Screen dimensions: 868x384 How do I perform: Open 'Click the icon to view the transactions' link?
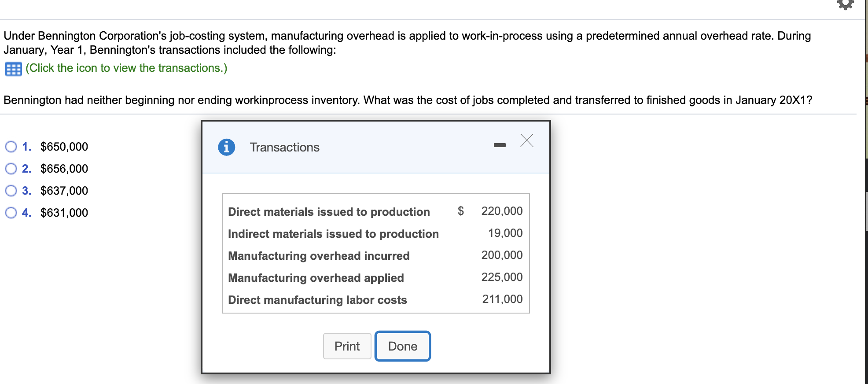click(126, 68)
